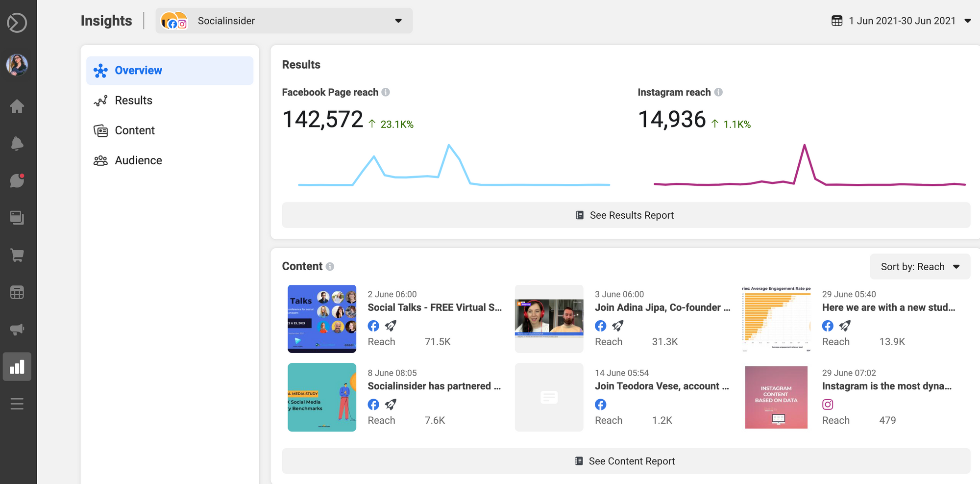Click the Instagram Content Based on Data thumbnail
Image resolution: width=980 pixels, height=484 pixels.
coord(776,397)
